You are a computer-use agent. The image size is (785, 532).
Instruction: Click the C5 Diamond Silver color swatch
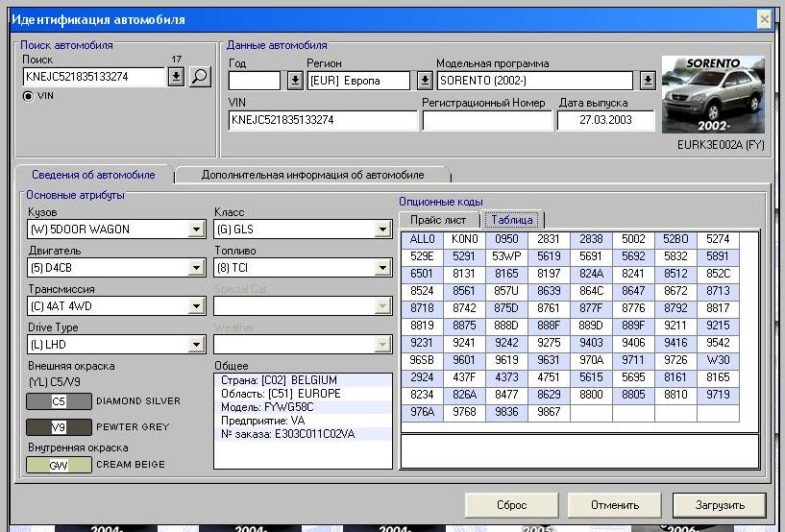tap(59, 401)
